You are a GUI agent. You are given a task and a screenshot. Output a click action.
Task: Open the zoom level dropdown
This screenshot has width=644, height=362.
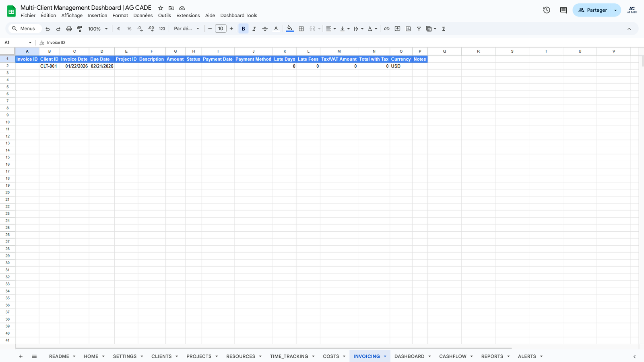(98, 29)
